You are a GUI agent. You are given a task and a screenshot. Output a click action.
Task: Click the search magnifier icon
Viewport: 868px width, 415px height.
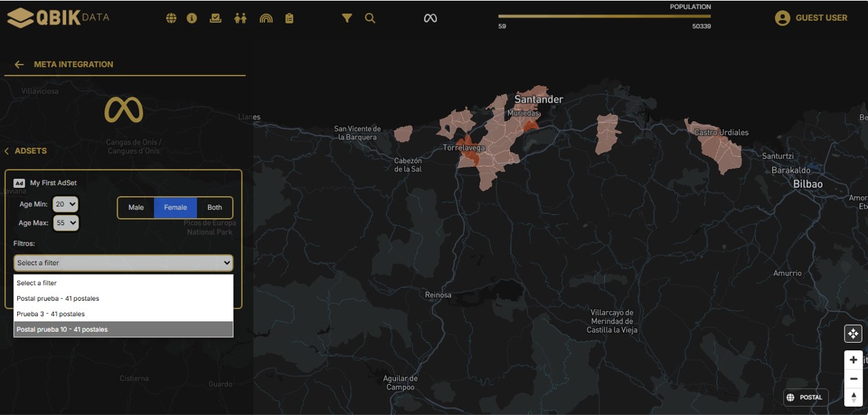click(370, 19)
